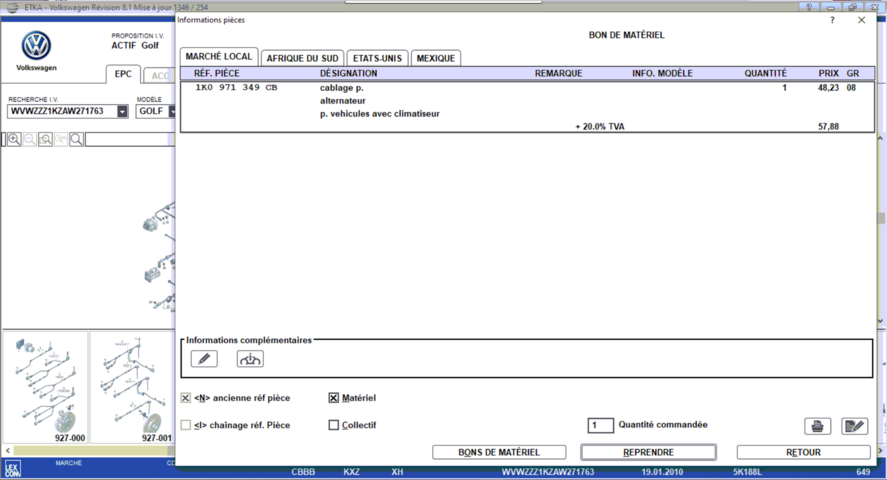Click the REPRENDRE button

[648, 452]
